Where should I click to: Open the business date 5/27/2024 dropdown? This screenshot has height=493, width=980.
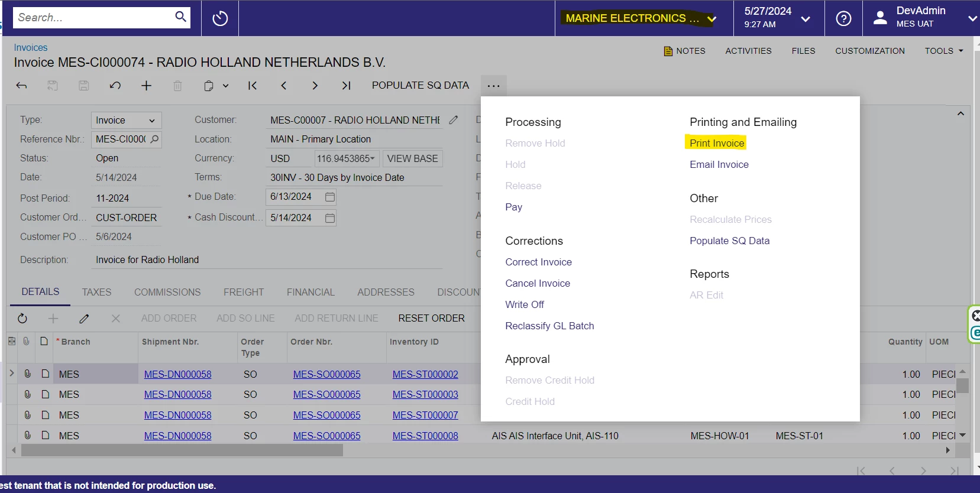[x=805, y=19]
